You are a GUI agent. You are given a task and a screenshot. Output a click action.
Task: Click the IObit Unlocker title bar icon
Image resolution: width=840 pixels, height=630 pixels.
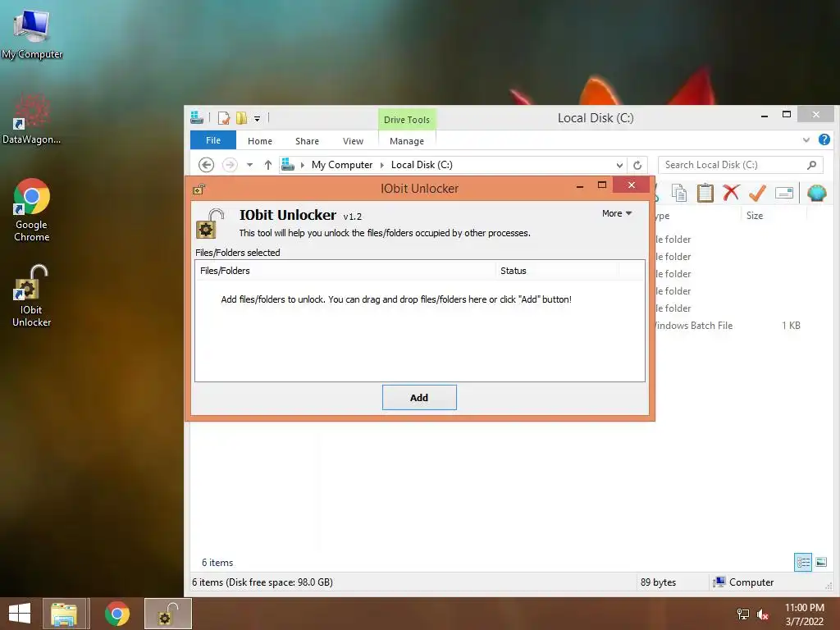click(x=199, y=189)
